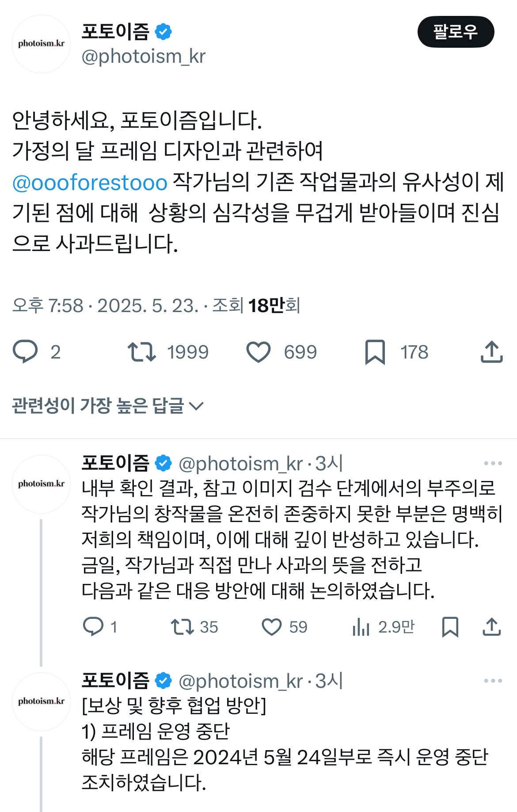Click the reply icon on the main post
Image resolution: width=517 pixels, height=812 pixels.
click(26, 352)
